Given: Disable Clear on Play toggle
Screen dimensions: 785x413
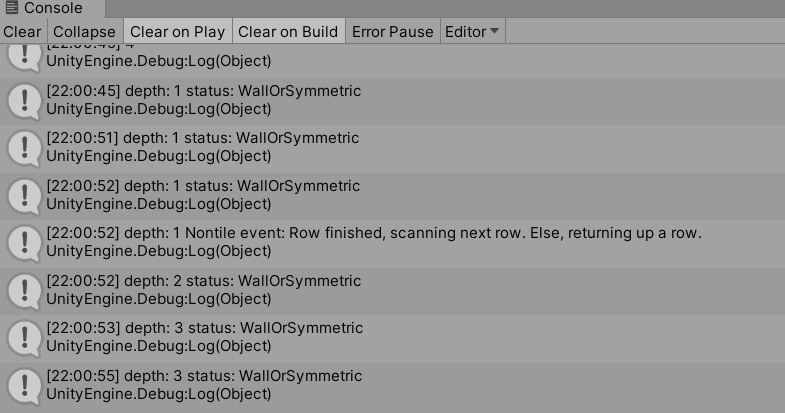Looking at the screenshot, I should coord(178,32).
